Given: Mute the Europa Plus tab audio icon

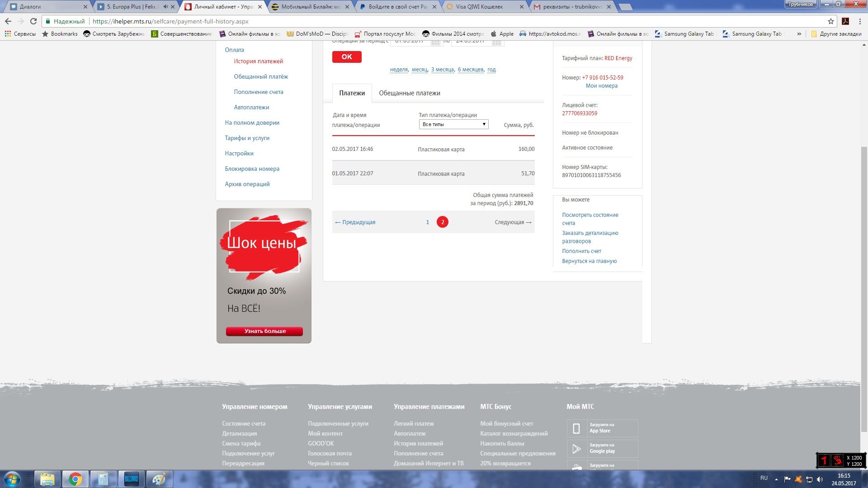Looking at the screenshot, I should (165, 7).
